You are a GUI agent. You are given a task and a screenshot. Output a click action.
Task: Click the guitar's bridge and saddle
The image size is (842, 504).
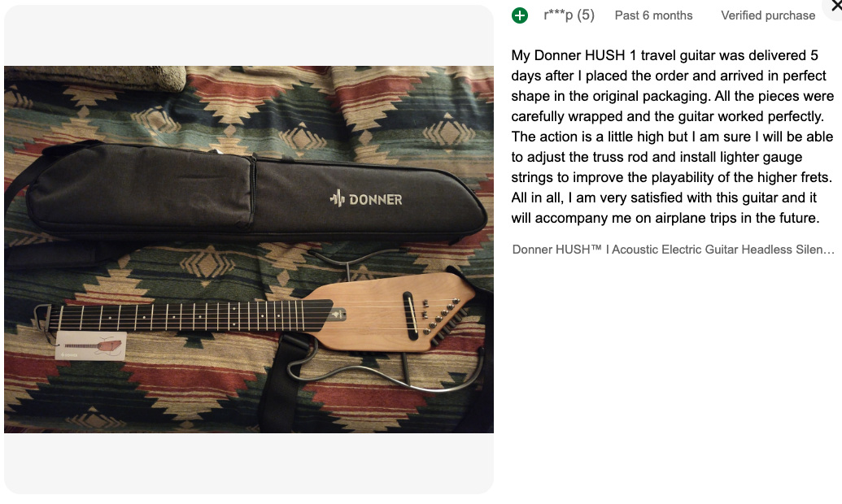[410, 315]
